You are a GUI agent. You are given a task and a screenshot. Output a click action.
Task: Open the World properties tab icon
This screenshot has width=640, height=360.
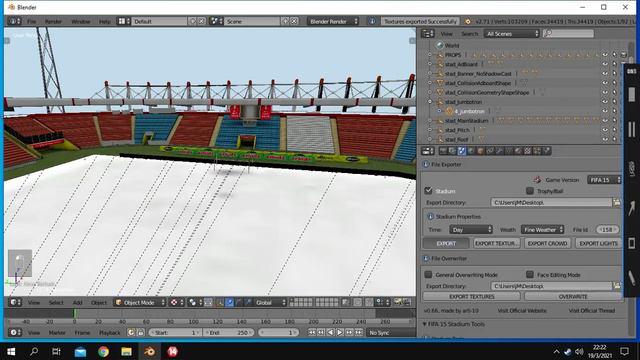pyautogui.click(x=471, y=151)
